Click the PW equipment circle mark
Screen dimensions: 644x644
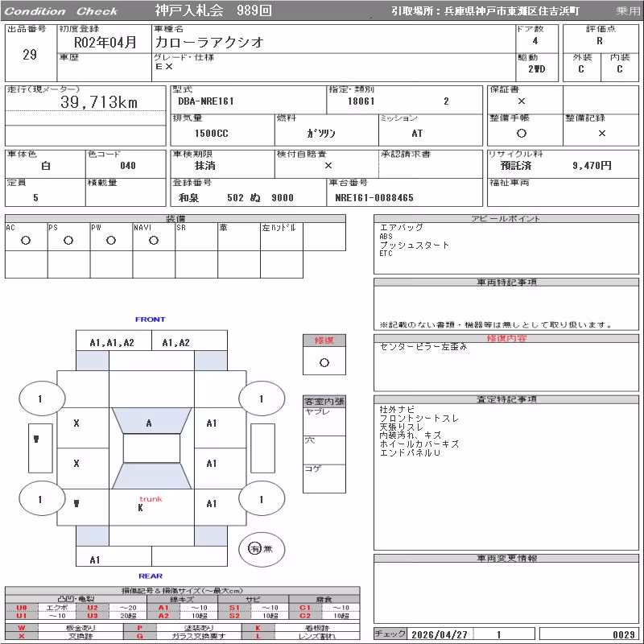(x=111, y=241)
